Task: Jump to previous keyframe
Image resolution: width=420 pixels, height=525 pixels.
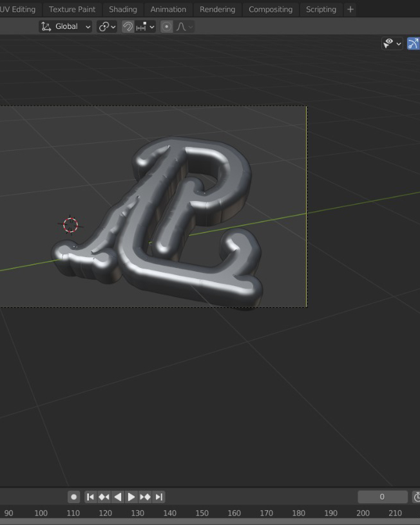Action: pos(104,497)
